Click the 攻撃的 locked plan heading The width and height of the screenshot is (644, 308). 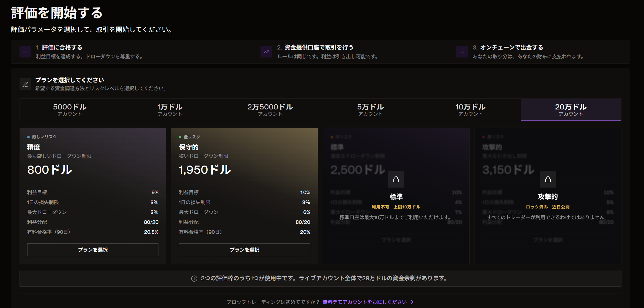(x=548, y=197)
